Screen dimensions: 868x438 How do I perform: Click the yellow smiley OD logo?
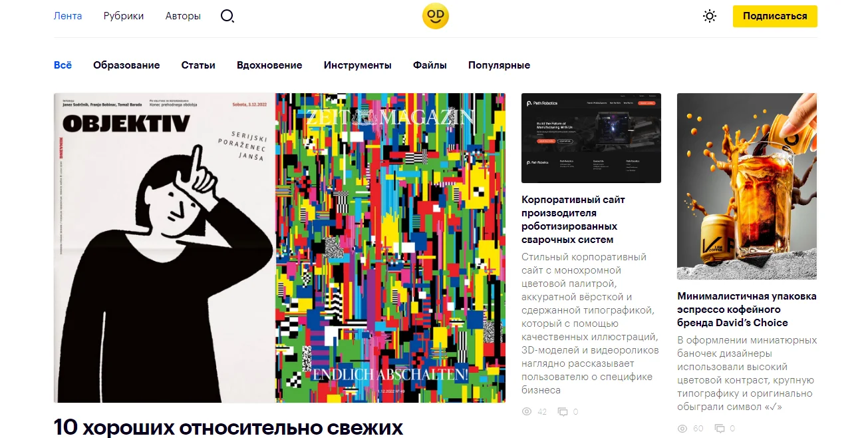436,16
